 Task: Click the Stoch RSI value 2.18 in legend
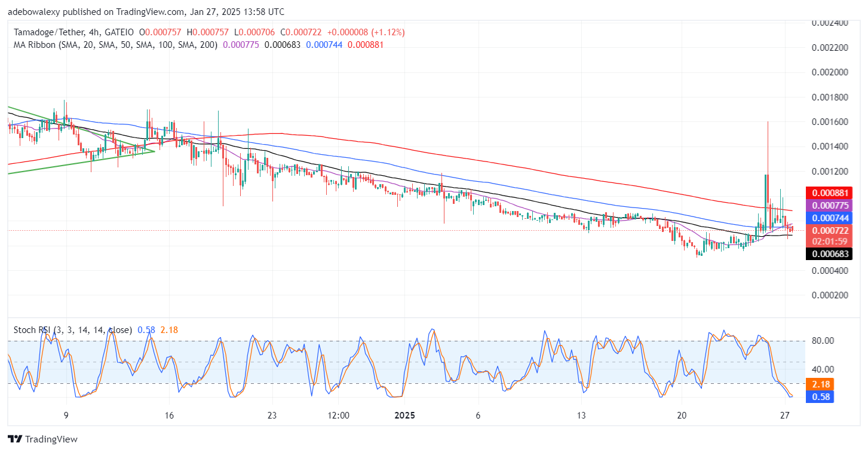coord(170,329)
